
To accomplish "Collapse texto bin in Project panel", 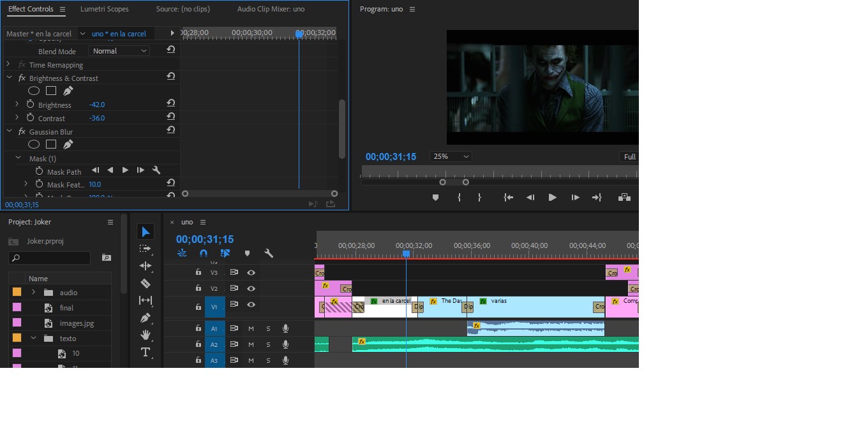I will coord(34,338).
